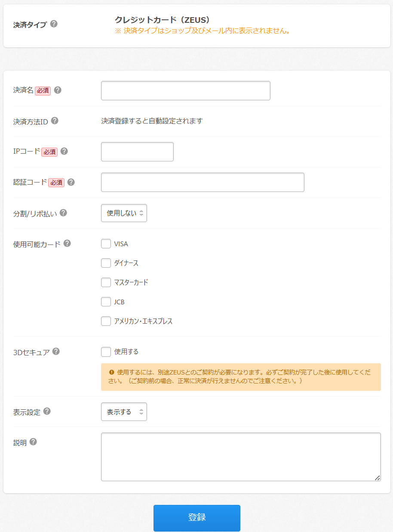The height and width of the screenshot is (532, 393).
Task: Open help tooltip for 決済方法ID
Action: coord(55,121)
